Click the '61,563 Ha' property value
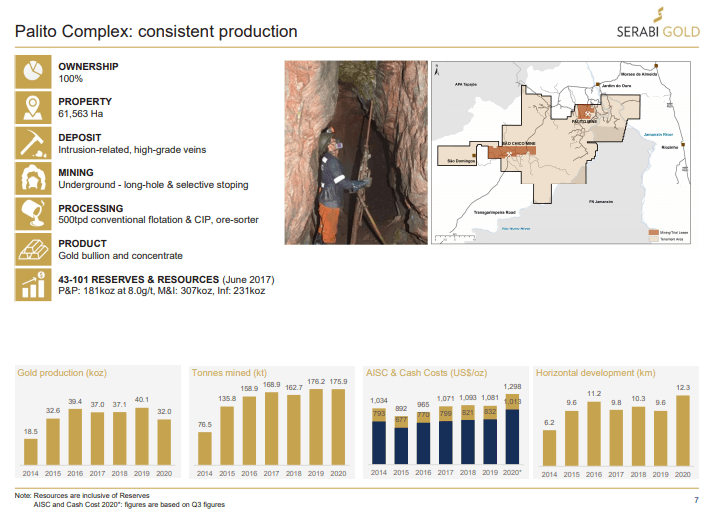The height and width of the screenshot is (511, 720). (x=81, y=114)
